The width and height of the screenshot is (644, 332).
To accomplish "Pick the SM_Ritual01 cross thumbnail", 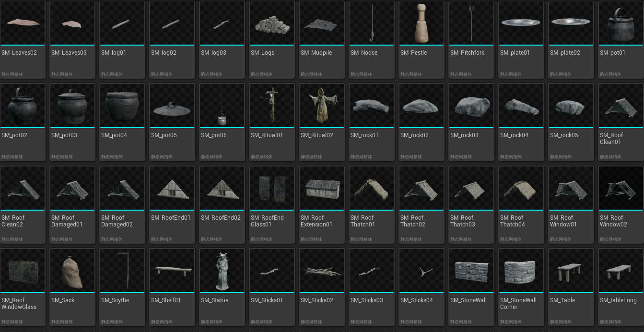I will pyautogui.click(x=272, y=106).
